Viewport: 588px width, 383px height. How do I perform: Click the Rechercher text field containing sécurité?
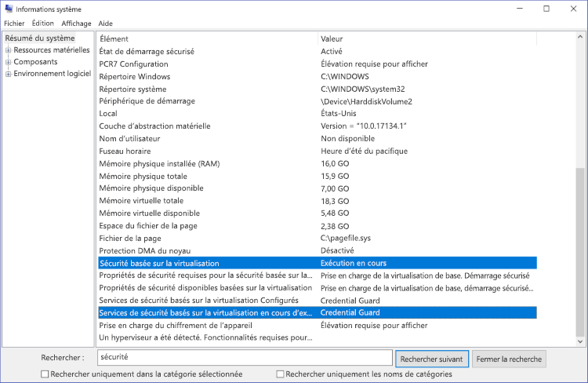click(245, 357)
